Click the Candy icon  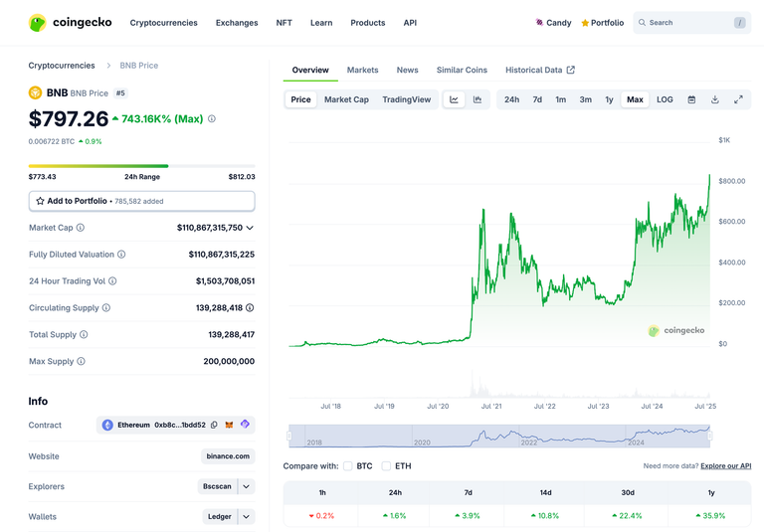click(539, 23)
